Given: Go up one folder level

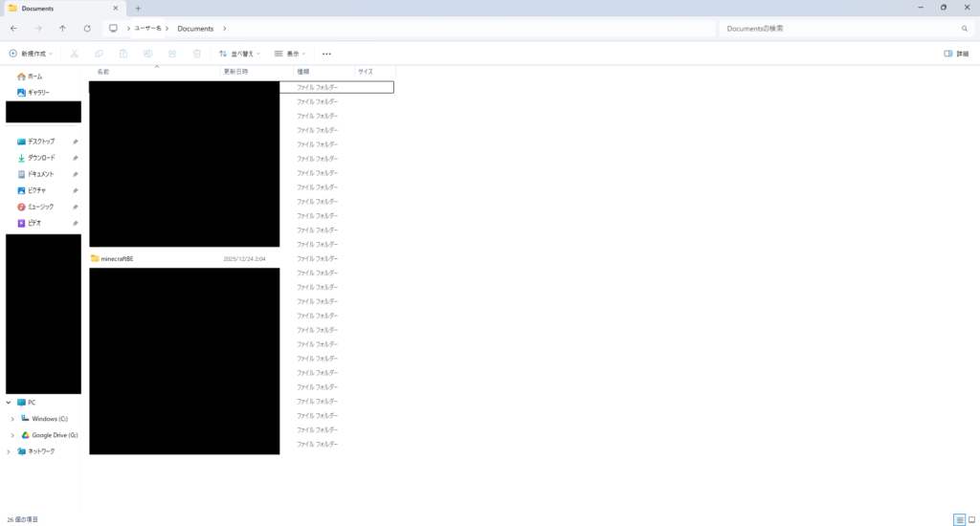Looking at the screenshot, I should pyautogui.click(x=63, y=29).
